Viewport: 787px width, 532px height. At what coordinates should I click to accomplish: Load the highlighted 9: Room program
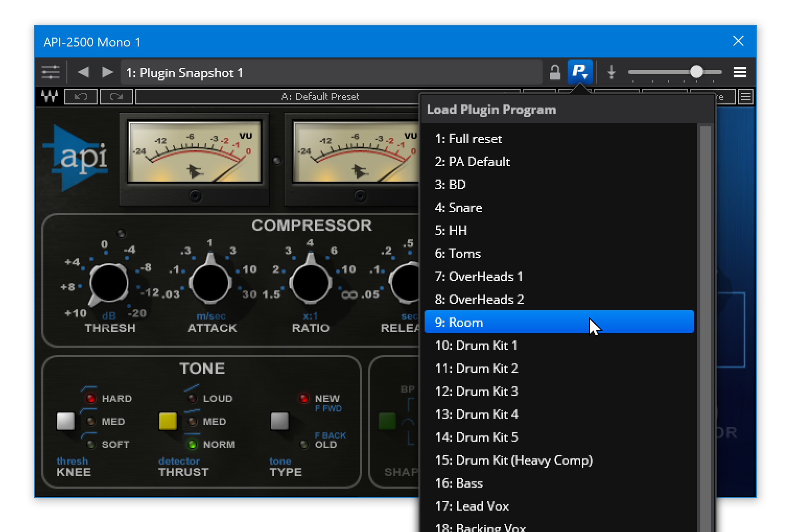click(559, 322)
